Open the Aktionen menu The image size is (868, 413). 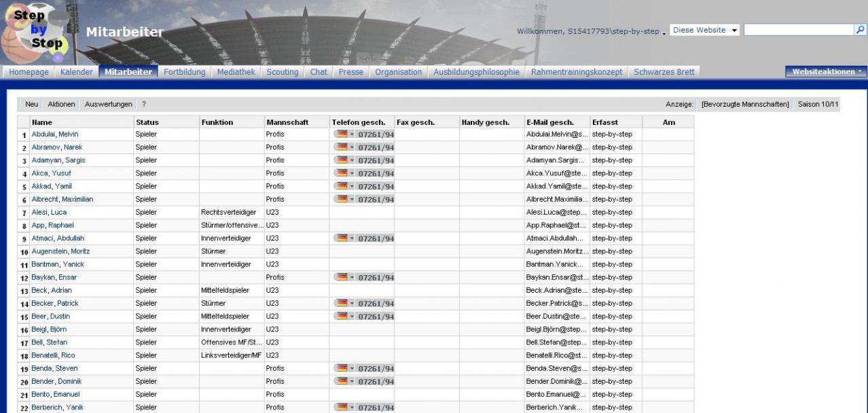[x=61, y=104]
